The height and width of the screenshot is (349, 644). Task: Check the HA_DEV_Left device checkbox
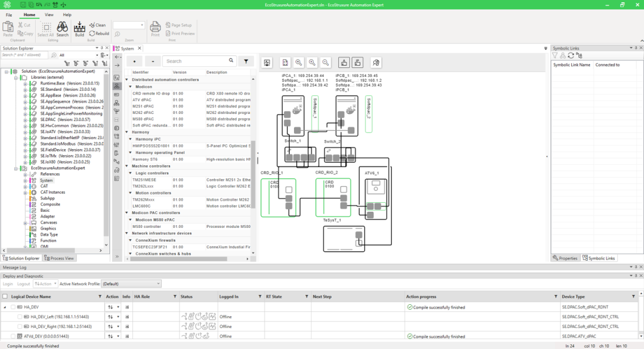coord(20,317)
